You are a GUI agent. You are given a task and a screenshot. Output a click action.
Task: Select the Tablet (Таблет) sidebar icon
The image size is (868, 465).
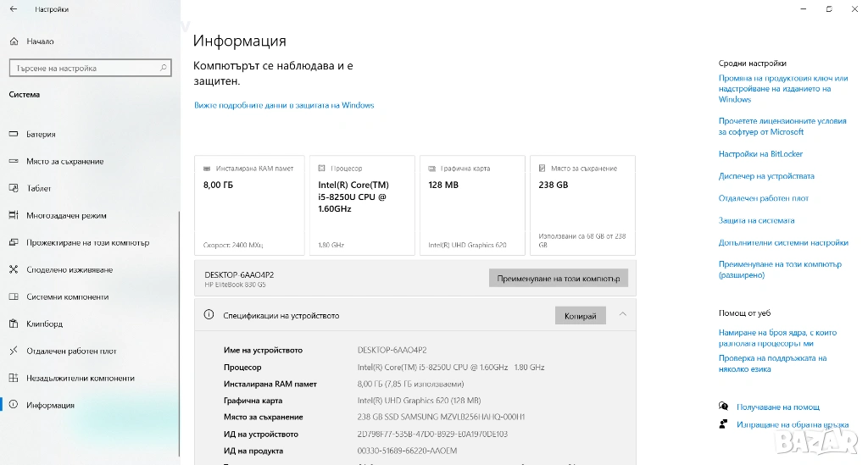click(x=14, y=188)
